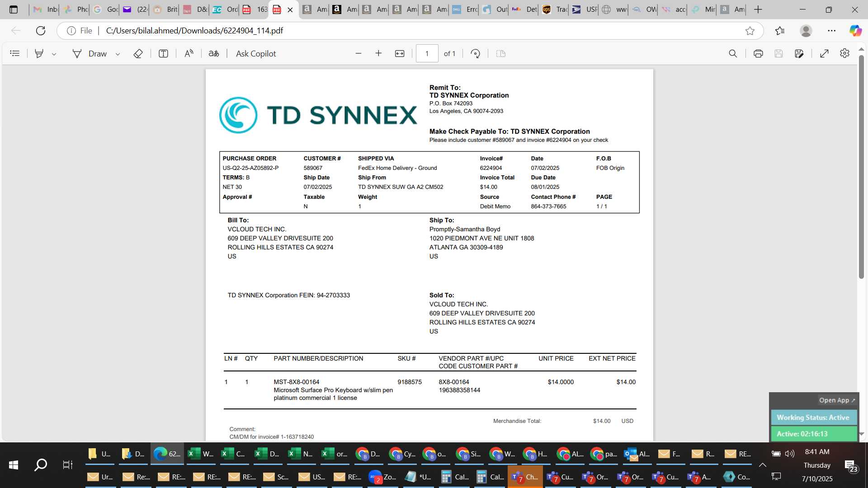
Task: Switch to the Google tab
Action: 104,9
